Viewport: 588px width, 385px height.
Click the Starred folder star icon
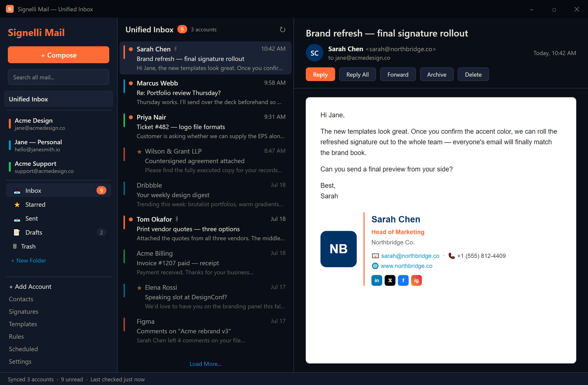17,205
